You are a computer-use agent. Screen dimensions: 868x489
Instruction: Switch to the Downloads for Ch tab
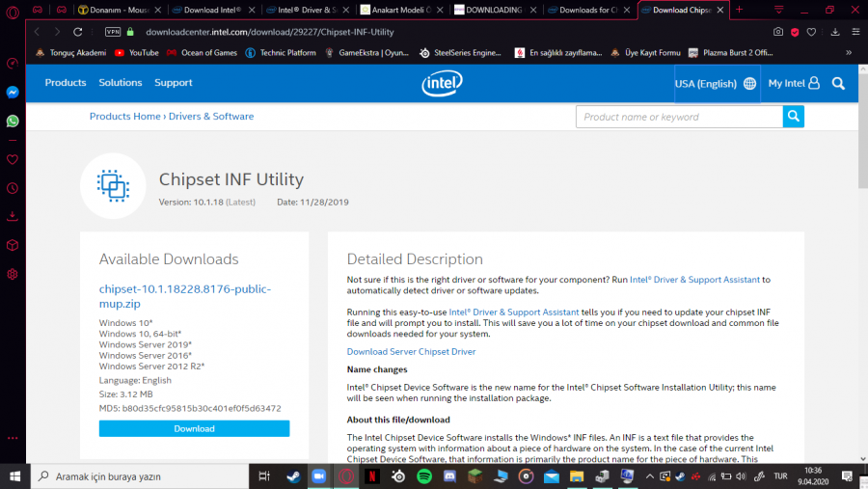(x=587, y=10)
